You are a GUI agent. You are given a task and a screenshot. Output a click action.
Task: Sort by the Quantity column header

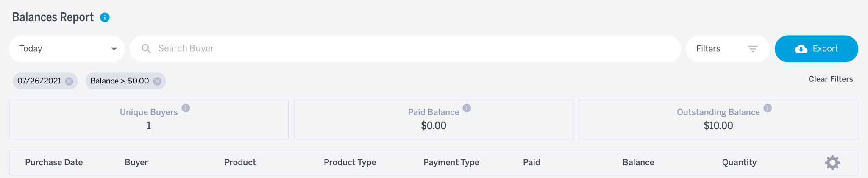(x=739, y=163)
